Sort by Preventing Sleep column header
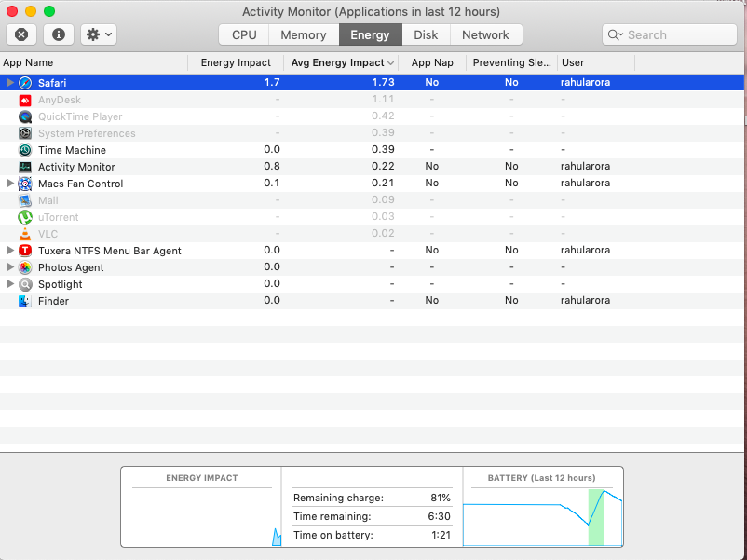Screen dimensions: 747x560 [x=511, y=63]
